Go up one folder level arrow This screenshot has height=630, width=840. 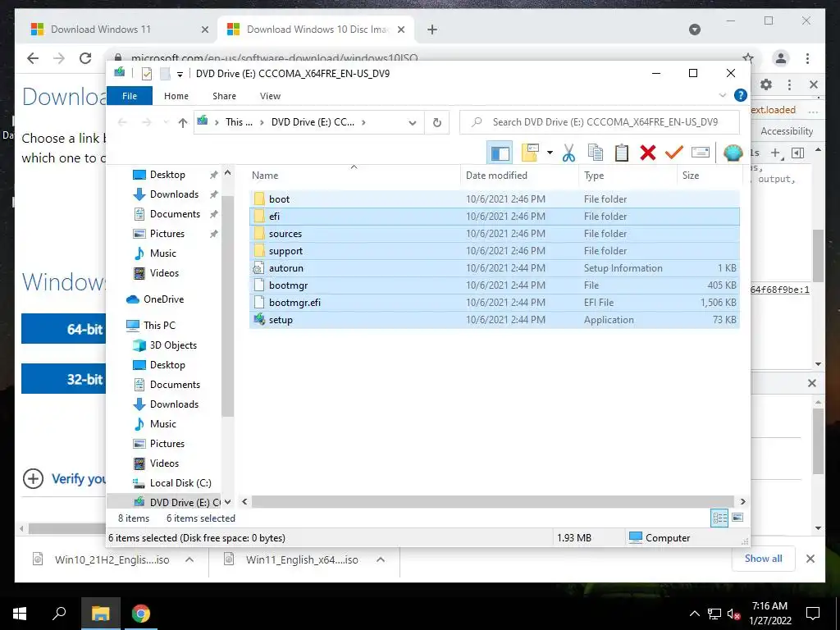(x=183, y=123)
